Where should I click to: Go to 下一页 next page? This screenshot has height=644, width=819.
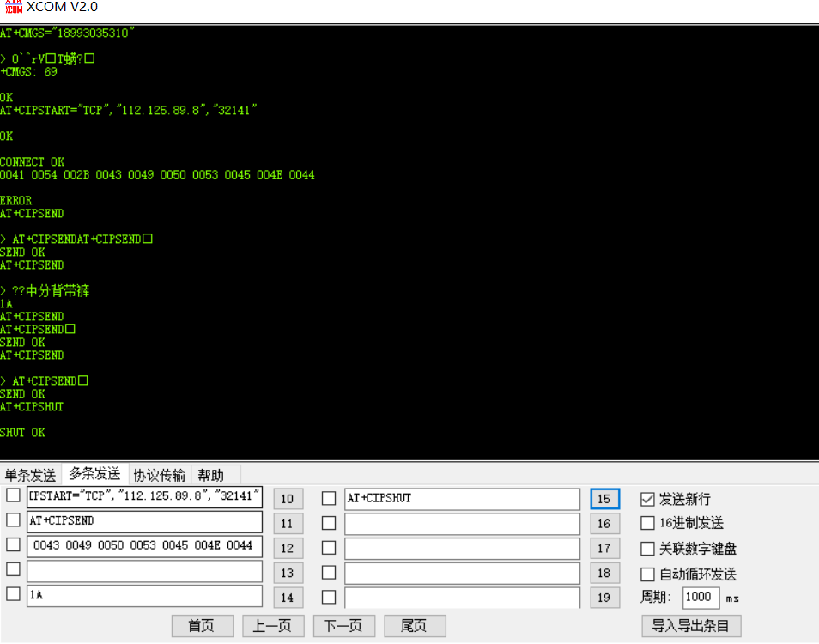[343, 626]
